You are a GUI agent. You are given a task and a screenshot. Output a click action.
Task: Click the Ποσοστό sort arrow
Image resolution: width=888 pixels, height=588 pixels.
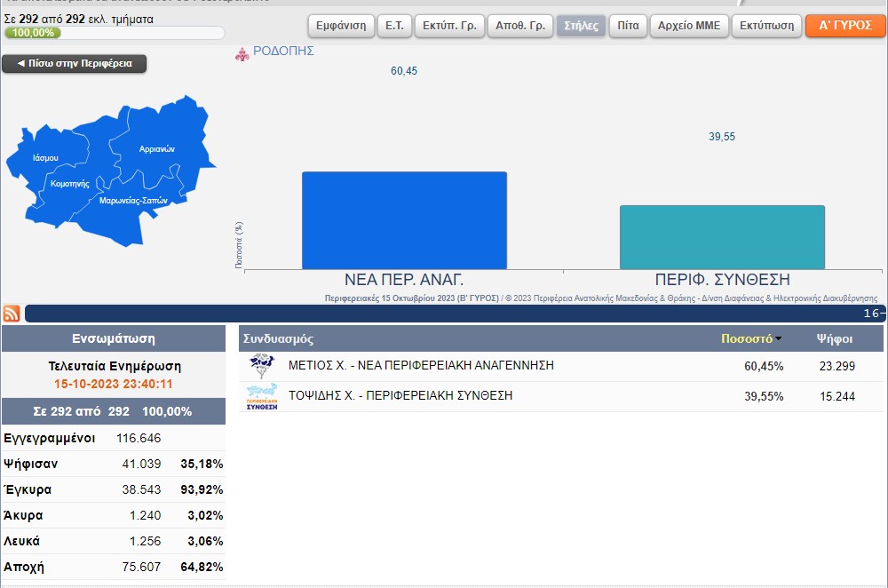[779, 338]
